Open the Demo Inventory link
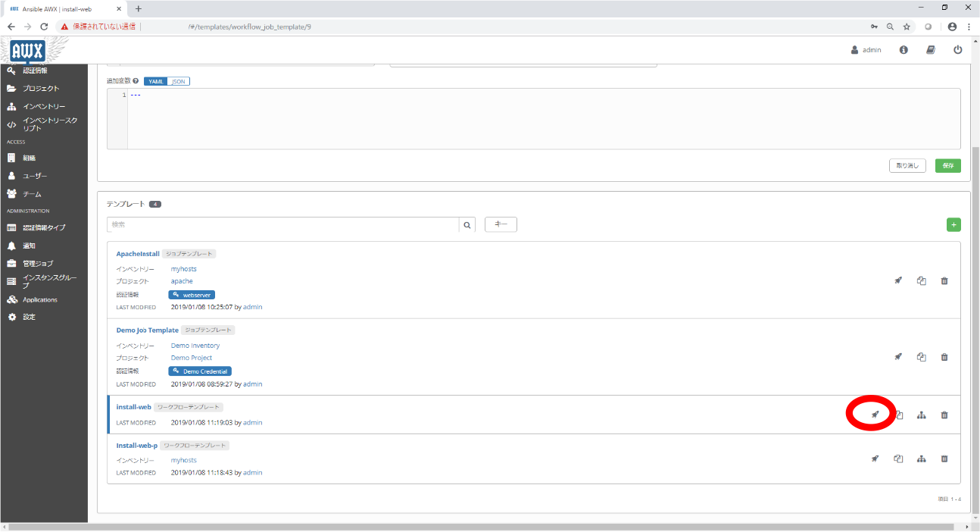Image resolution: width=980 pixels, height=532 pixels. pyautogui.click(x=195, y=346)
